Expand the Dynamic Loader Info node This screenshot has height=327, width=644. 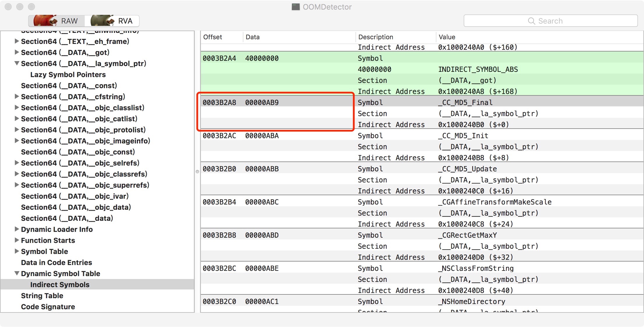click(17, 229)
